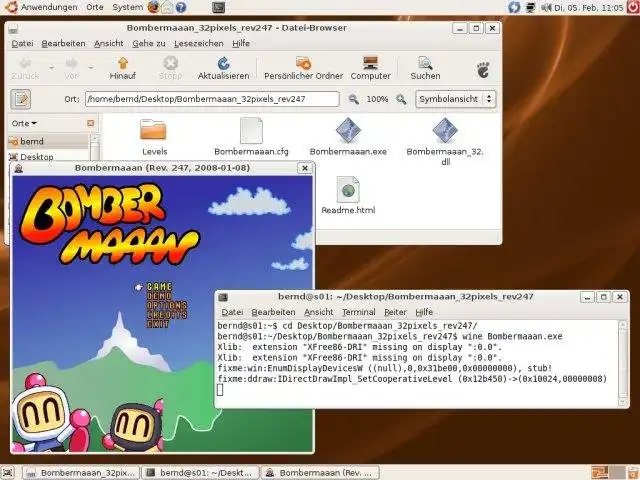Image resolution: width=640 pixels, height=480 pixels.
Task: Click show desktop icon in bottom panel
Action: [x=8, y=472]
